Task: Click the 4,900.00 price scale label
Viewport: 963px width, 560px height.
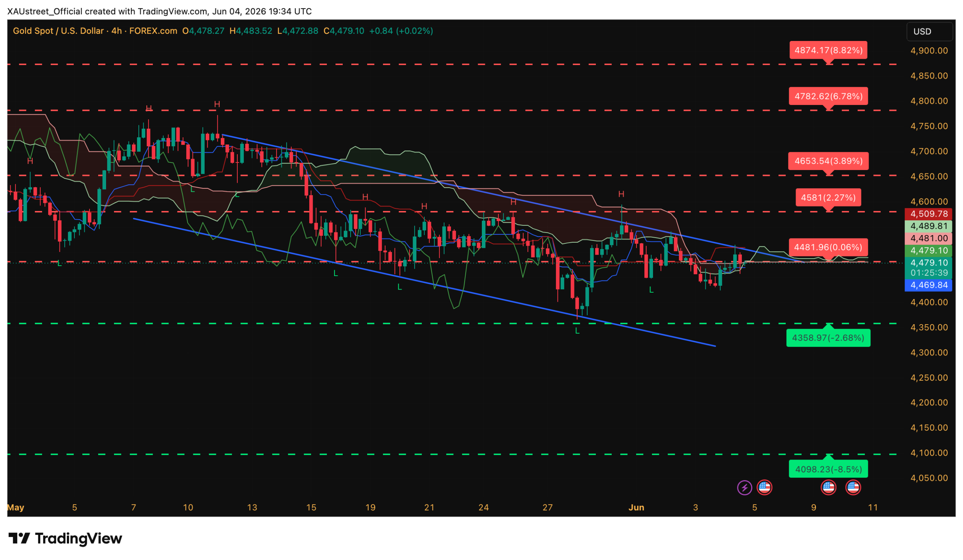Action: tap(929, 51)
